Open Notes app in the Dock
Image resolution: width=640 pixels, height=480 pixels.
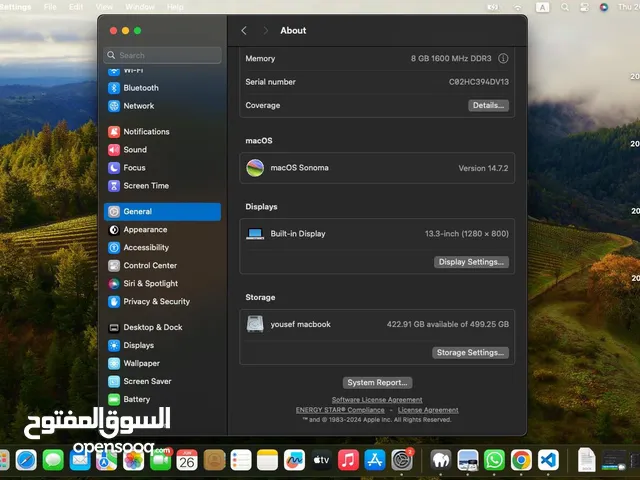tap(267, 460)
